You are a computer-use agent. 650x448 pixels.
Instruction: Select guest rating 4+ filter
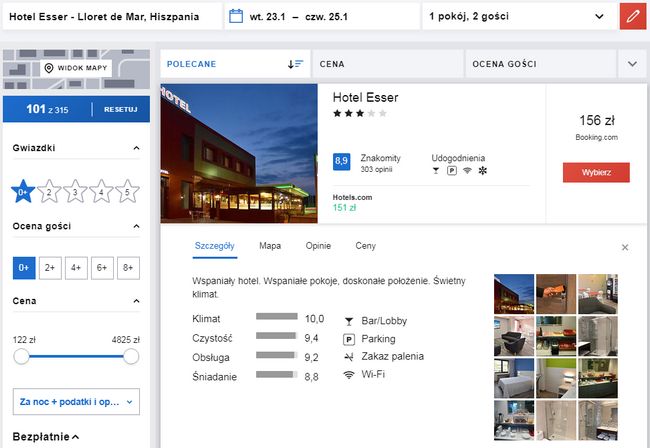pyautogui.click(x=76, y=268)
